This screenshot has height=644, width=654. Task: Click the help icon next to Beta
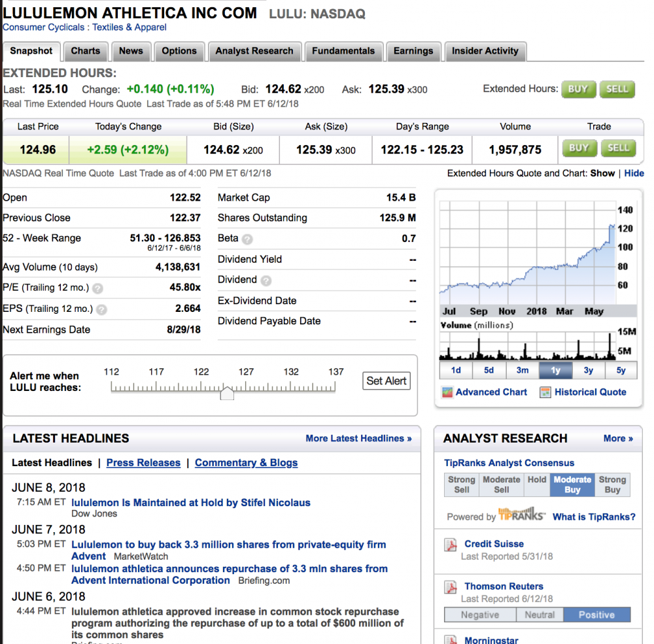(x=247, y=239)
